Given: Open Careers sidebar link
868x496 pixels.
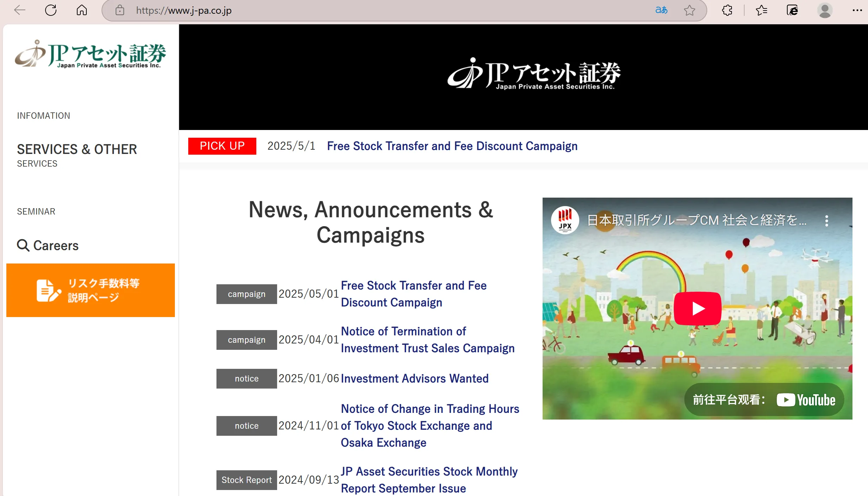Looking at the screenshot, I should (x=56, y=246).
